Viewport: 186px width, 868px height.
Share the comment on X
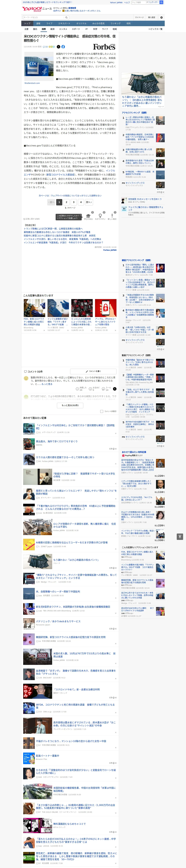[114, 389]
